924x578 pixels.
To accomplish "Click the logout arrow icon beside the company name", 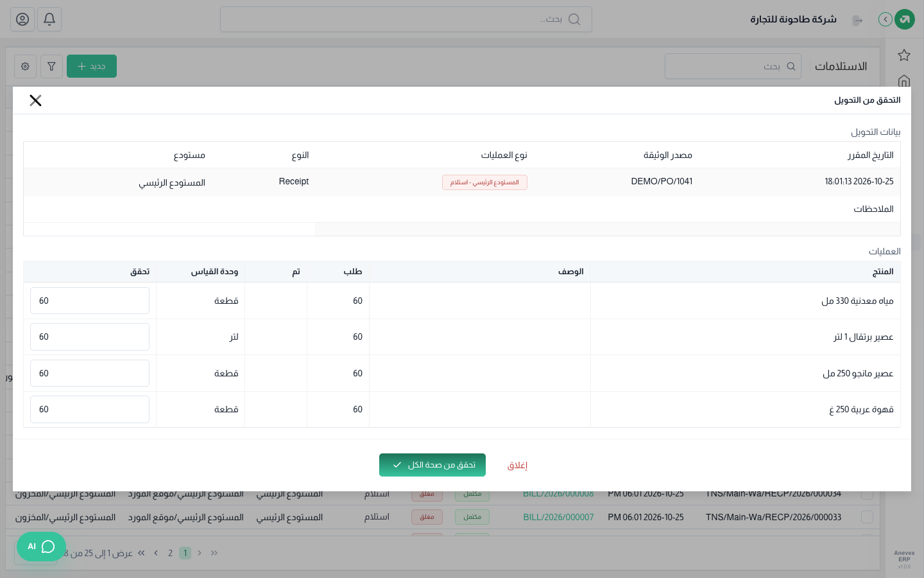I will (x=857, y=20).
